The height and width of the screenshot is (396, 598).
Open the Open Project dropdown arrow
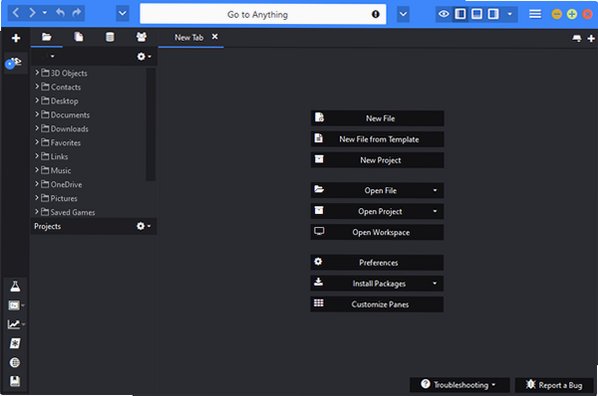coord(435,211)
